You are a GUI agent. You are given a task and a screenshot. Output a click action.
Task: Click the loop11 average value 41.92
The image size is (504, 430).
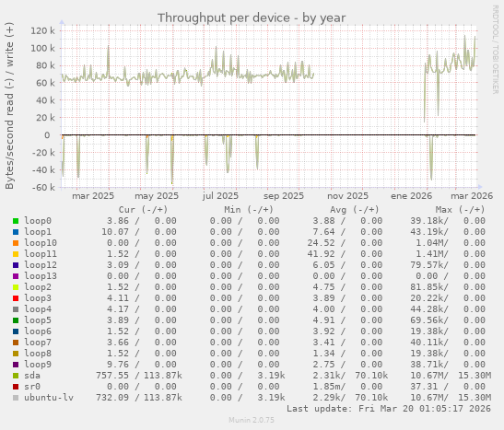[x=321, y=254]
